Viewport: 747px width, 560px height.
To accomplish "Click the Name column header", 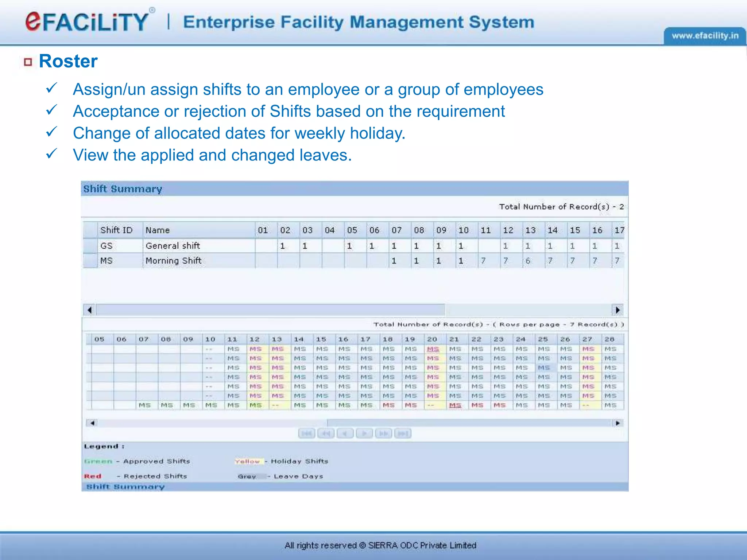I will (158, 230).
